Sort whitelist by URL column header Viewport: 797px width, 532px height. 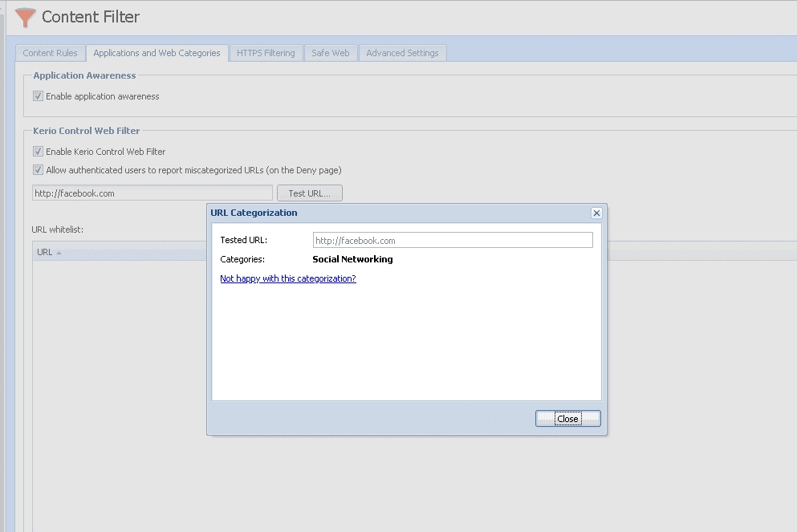pyautogui.click(x=119, y=252)
